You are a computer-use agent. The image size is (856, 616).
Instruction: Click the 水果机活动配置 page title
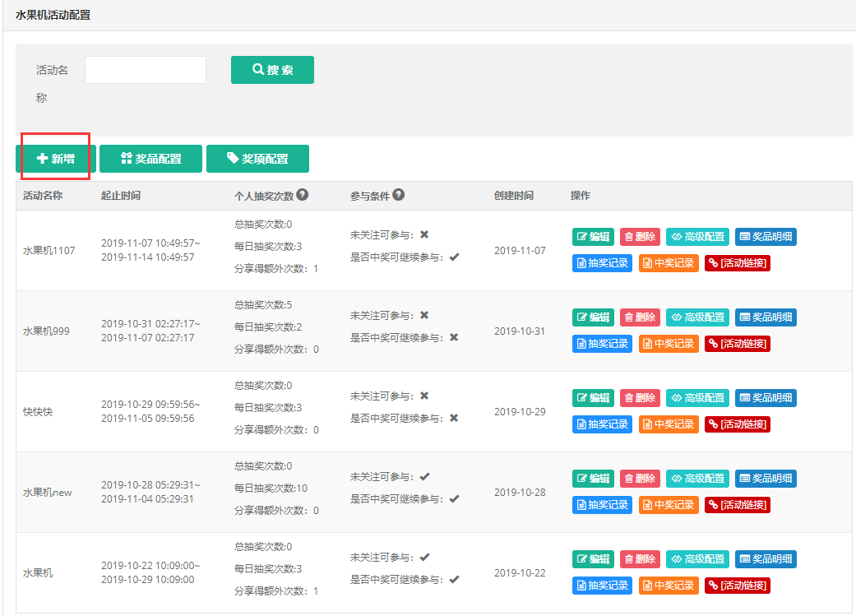point(53,16)
